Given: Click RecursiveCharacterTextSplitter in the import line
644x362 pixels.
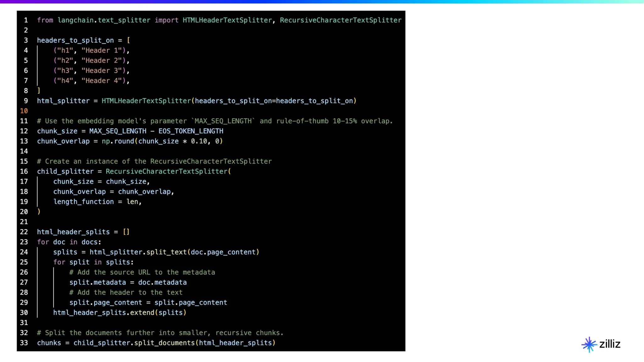Looking at the screenshot, I should click(x=340, y=20).
